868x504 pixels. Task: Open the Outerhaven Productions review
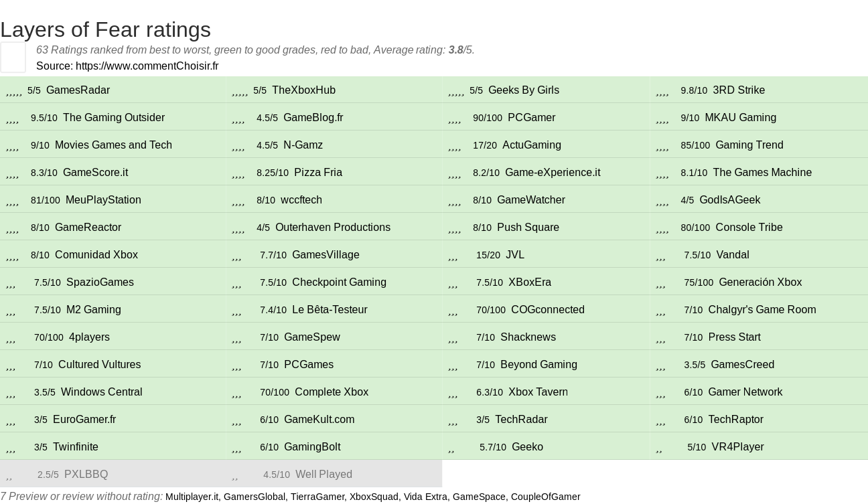(332, 228)
